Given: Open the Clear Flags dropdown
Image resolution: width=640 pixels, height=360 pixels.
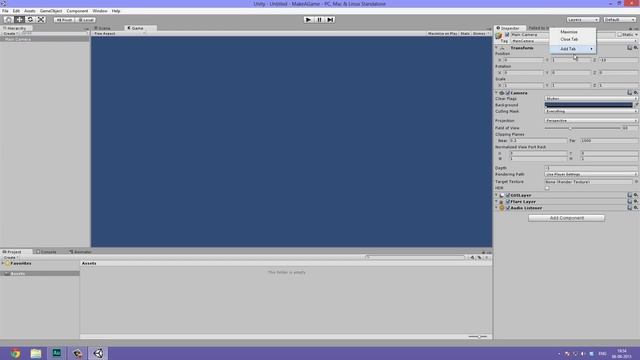Looking at the screenshot, I should pos(591,99).
